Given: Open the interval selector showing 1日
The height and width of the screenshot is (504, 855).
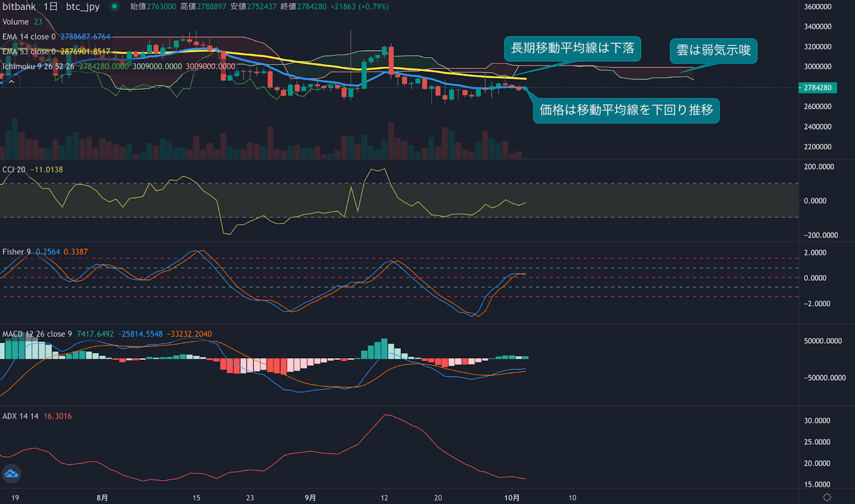Looking at the screenshot, I should click(51, 7).
